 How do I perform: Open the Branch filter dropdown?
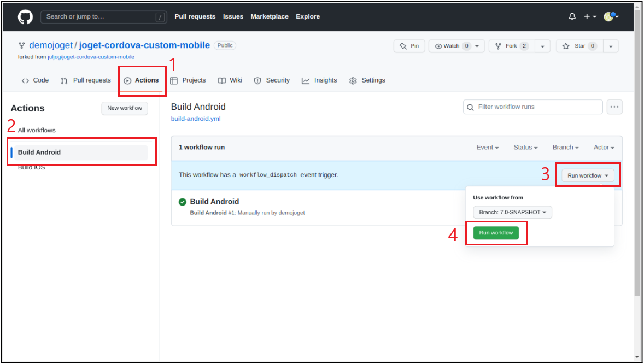(566, 148)
